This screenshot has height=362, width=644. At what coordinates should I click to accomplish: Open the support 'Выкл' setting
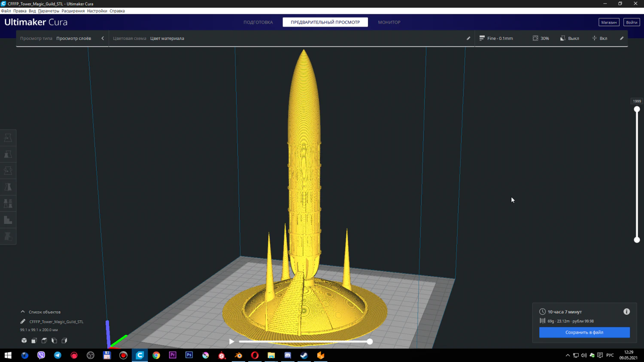coord(569,38)
